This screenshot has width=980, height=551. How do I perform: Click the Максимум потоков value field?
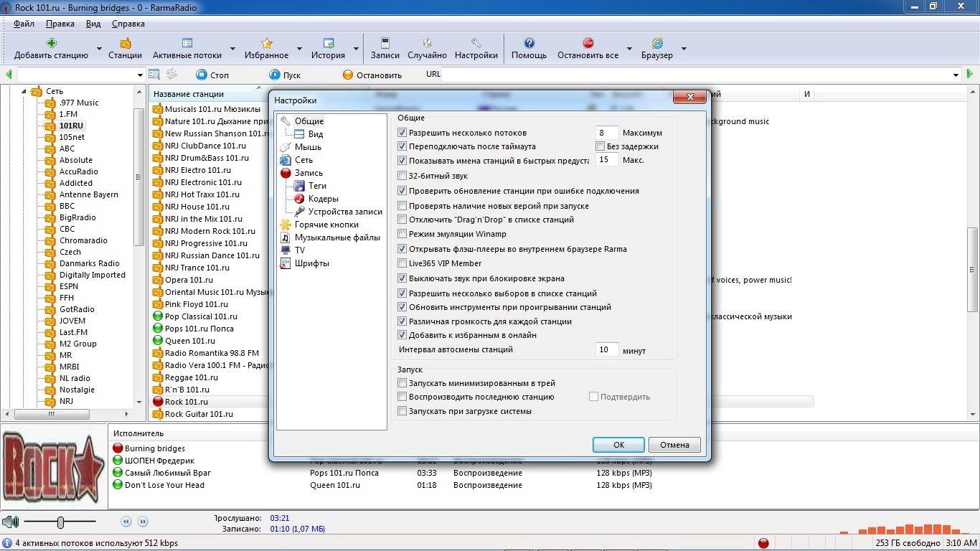607,133
